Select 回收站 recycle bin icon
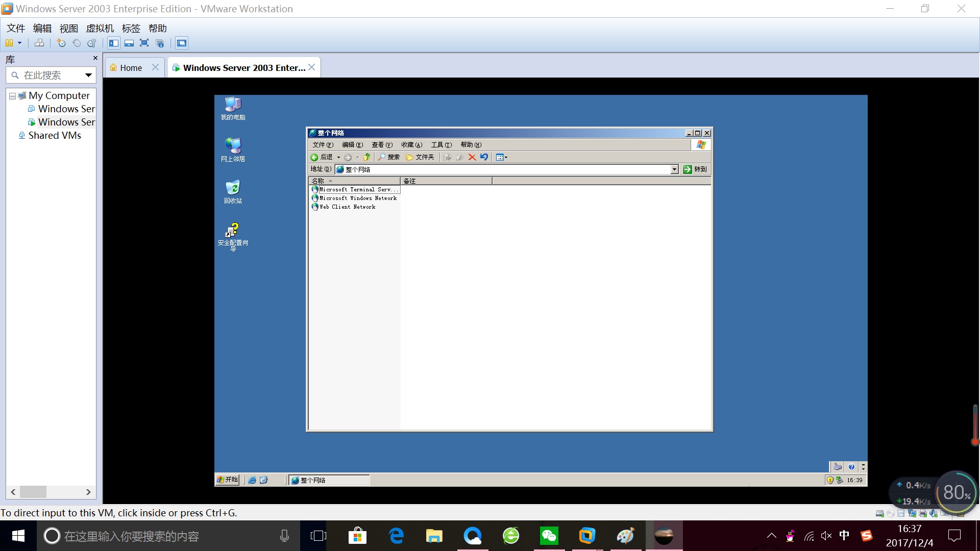This screenshot has height=551, width=980. click(233, 192)
